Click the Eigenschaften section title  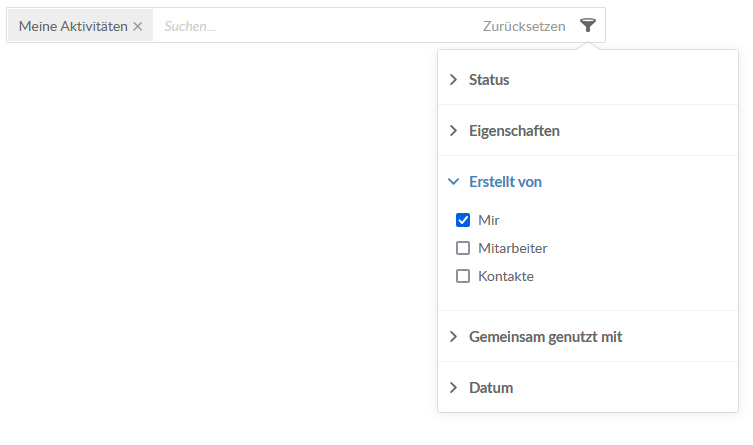click(514, 131)
